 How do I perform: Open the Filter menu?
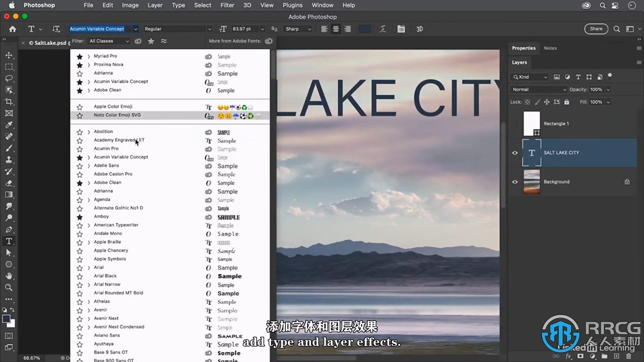tap(227, 5)
